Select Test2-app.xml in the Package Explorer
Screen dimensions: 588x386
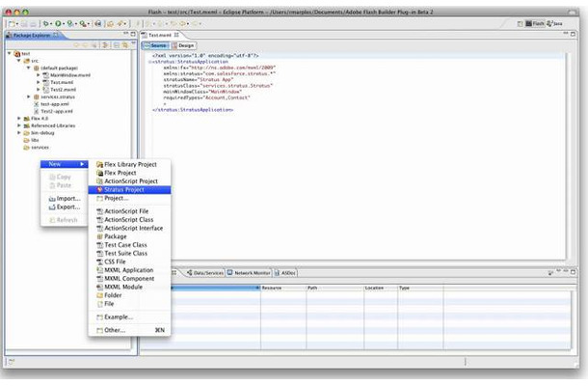(53, 111)
